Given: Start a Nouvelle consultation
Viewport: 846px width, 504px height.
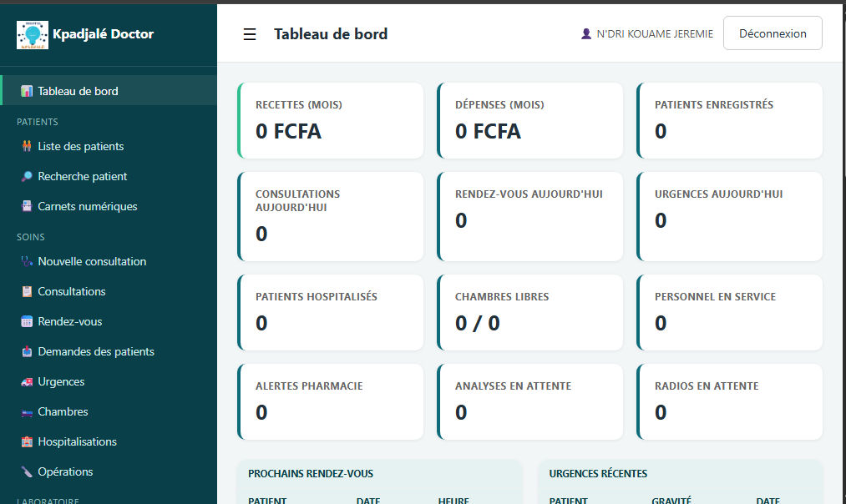Looking at the screenshot, I should (109, 261).
